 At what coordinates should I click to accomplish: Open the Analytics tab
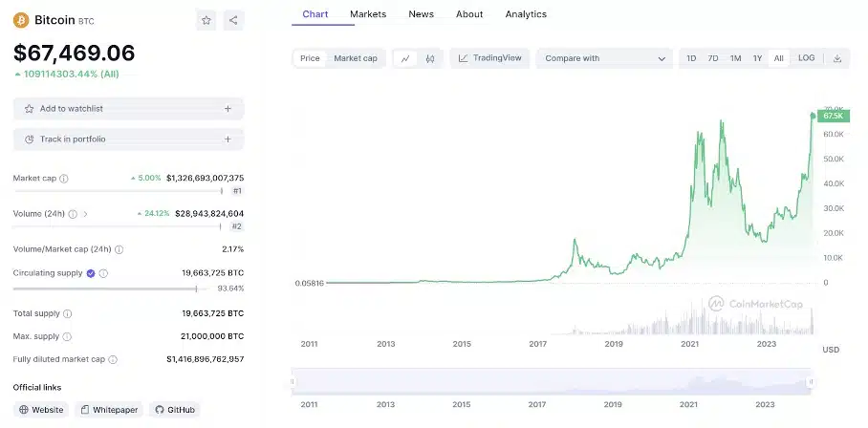point(526,14)
